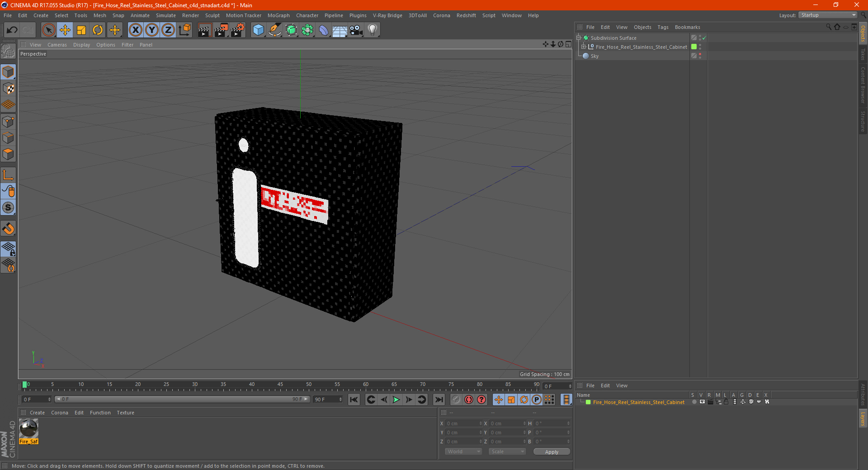Click Layer Manager green color swatch
868x470 pixels.
pos(588,402)
